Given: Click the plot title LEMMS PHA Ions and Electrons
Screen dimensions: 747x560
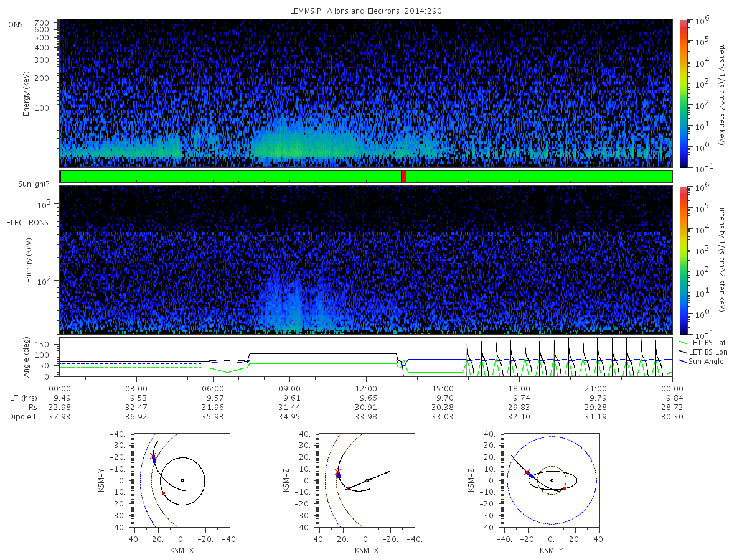Looking at the screenshot, I should (366, 11).
